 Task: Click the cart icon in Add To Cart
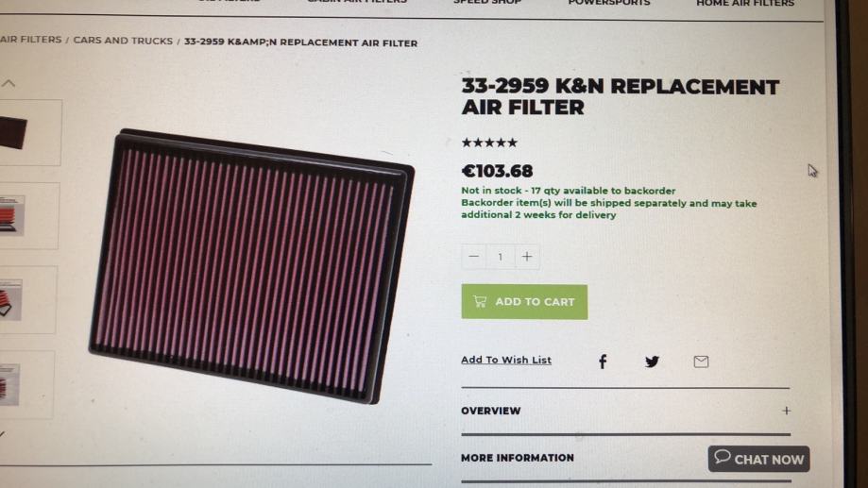480,301
